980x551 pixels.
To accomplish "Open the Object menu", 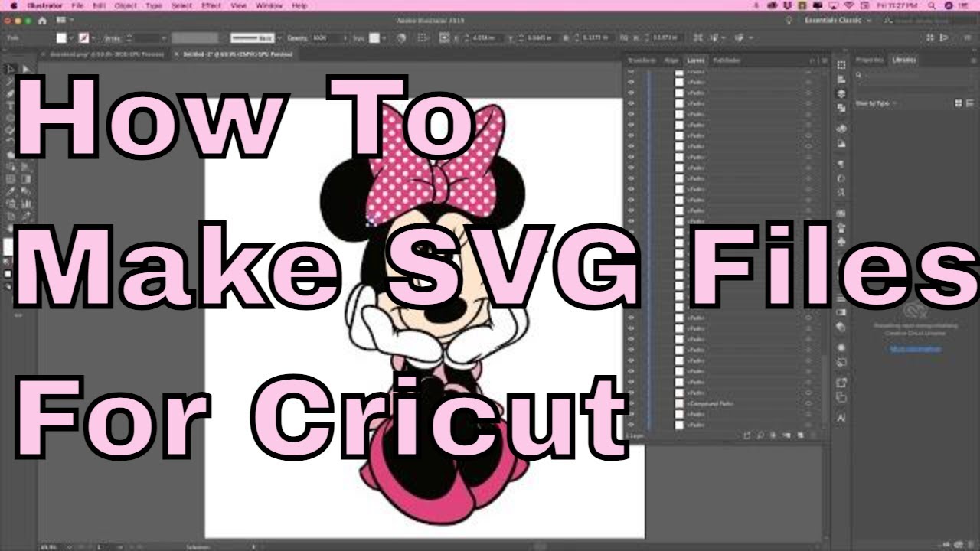I will (126, 5).
